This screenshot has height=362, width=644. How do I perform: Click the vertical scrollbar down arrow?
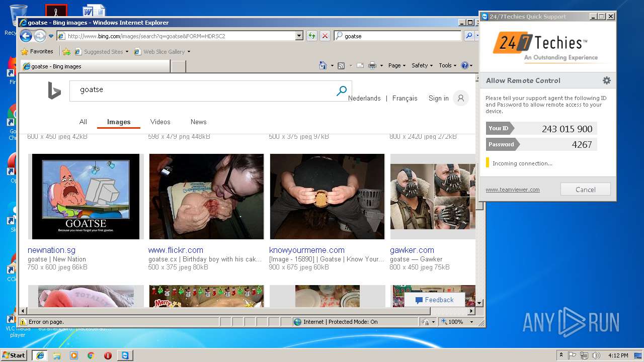click(479, 303)
